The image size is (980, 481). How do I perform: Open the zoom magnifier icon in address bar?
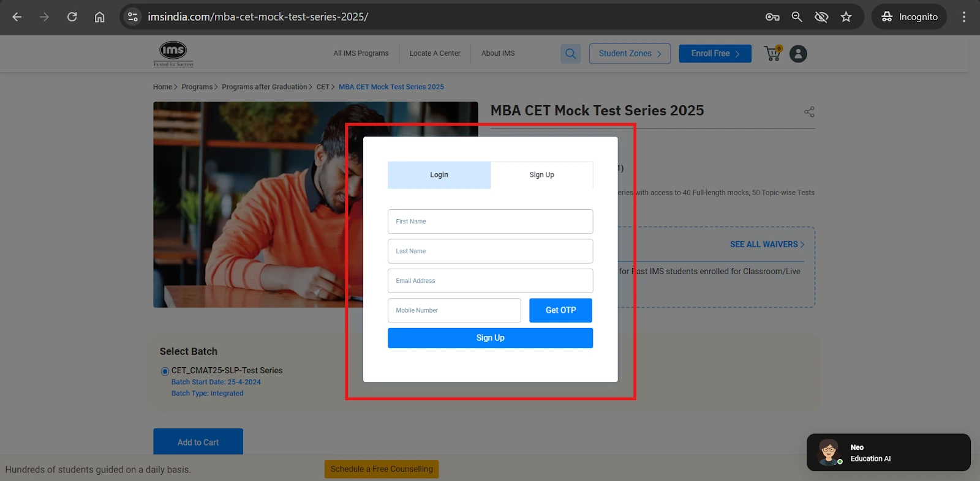(x=797, y=17)
